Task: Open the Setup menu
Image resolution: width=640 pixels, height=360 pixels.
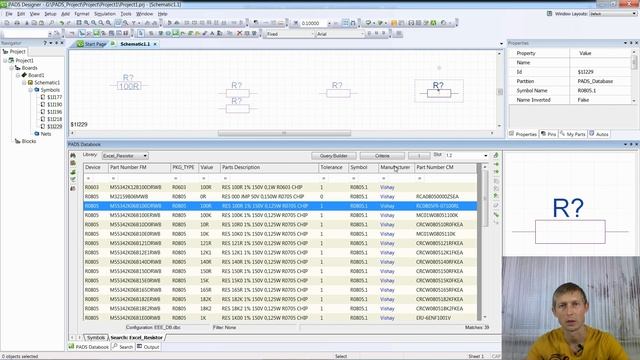Action: (50, 13)
